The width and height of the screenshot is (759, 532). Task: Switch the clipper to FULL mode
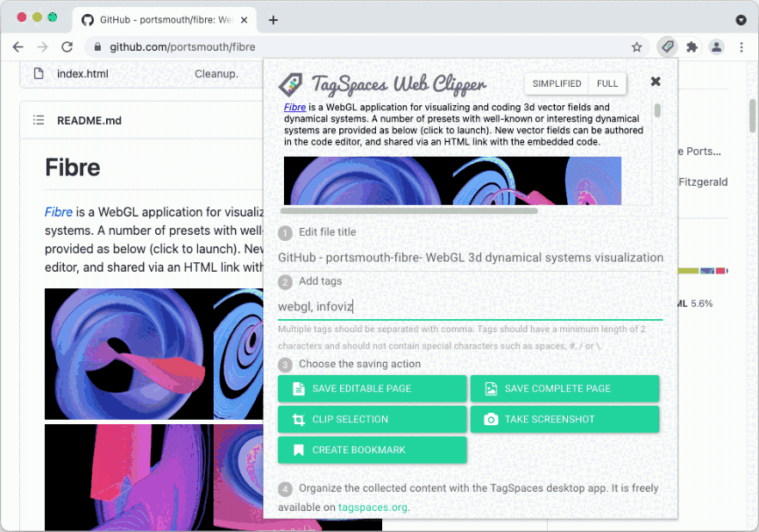[x=608, y=83]
